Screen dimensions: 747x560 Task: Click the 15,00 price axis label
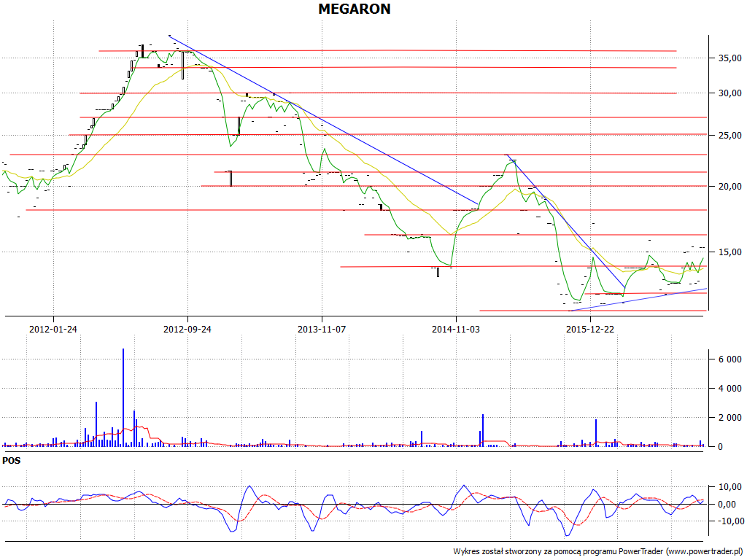729,252
